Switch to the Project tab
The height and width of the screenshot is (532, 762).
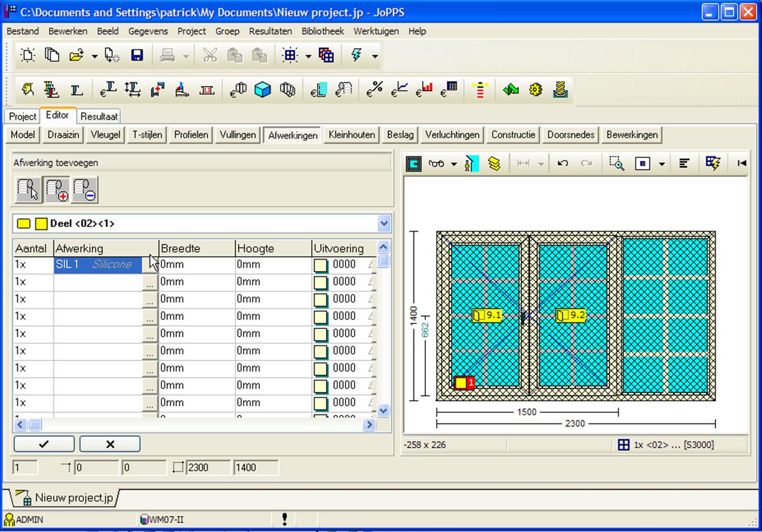point(23,116)
